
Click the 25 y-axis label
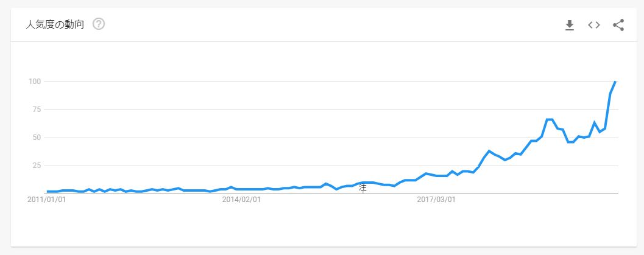36,166
